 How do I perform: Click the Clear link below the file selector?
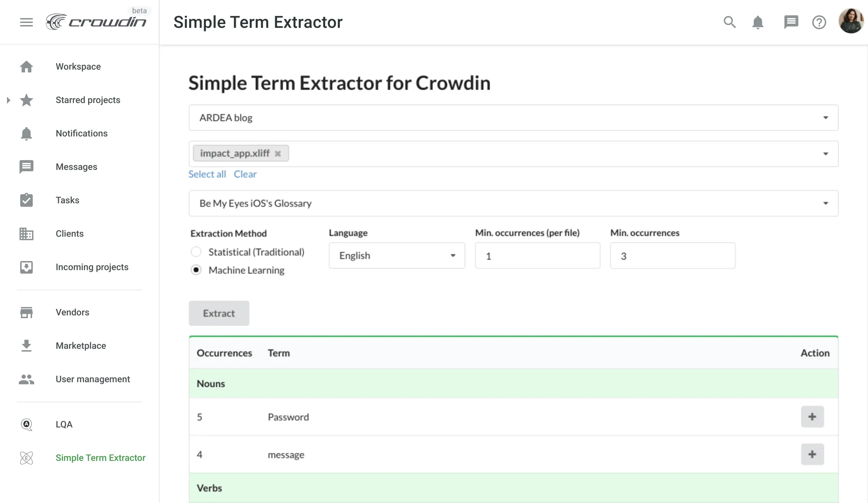point(245,174)
